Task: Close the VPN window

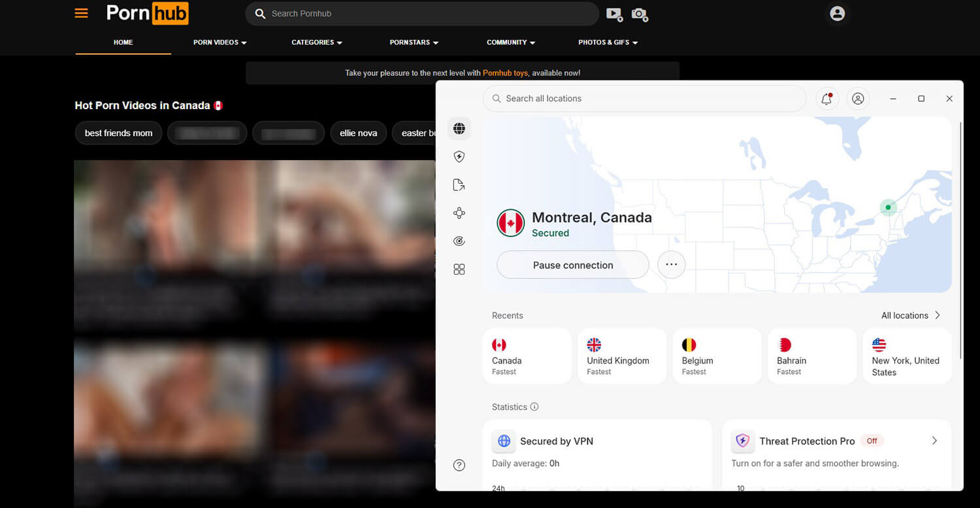Action: tap(949, 99)
